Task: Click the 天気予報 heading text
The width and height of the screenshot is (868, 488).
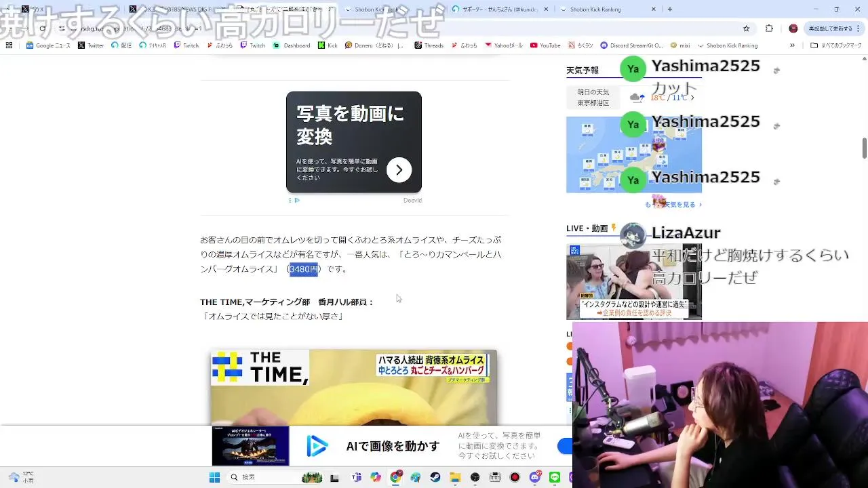Action: pyautogui.click(x=583, y=70)
